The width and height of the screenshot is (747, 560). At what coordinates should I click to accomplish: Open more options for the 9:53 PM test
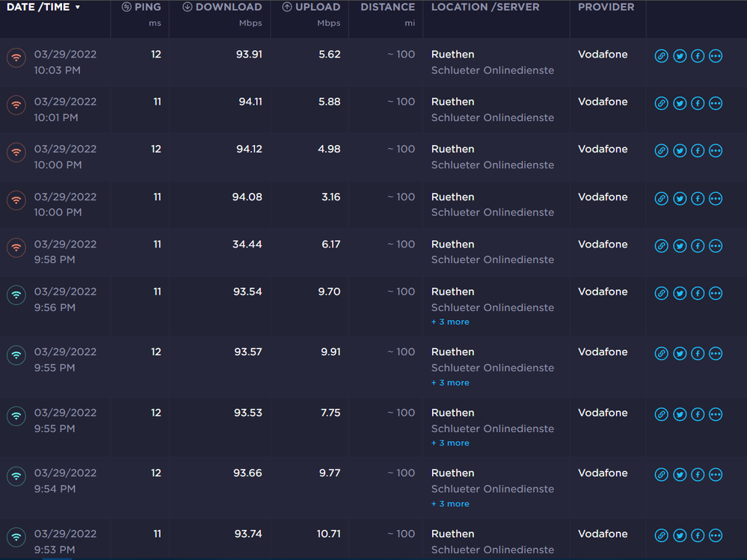click(716, 535)
